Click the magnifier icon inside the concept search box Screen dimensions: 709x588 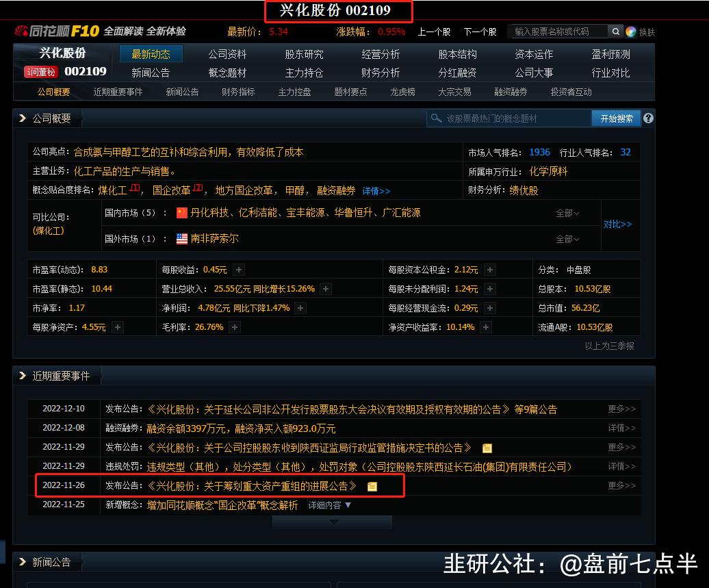pos(437,118)
